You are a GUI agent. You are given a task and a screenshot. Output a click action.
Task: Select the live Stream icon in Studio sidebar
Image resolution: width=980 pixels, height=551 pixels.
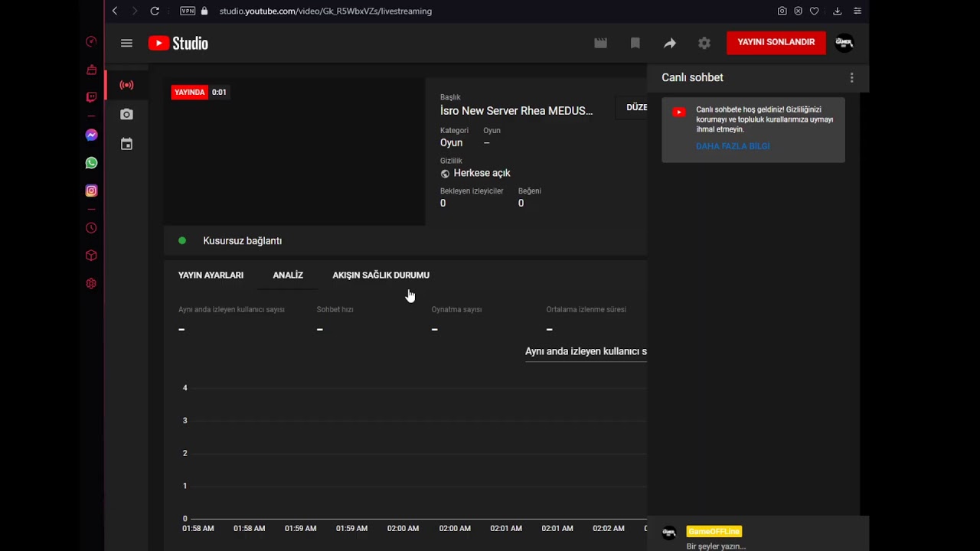126,85
